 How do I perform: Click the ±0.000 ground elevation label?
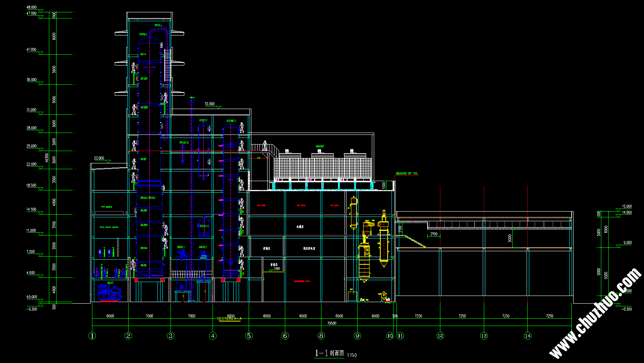(32, 297)
